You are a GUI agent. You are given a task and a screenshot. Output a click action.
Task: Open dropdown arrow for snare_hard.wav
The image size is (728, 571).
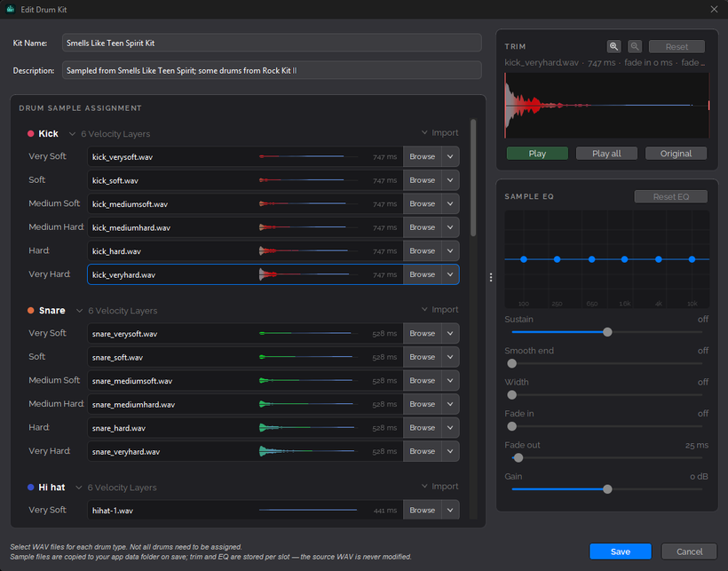pyautogui.click(x=450, y=427)
